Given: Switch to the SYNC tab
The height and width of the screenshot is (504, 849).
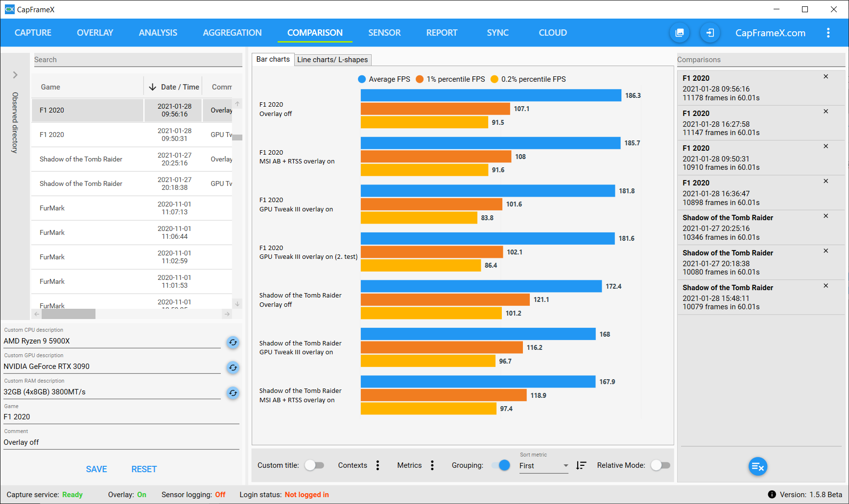Looking at the screenshot, I should [497, 33].
